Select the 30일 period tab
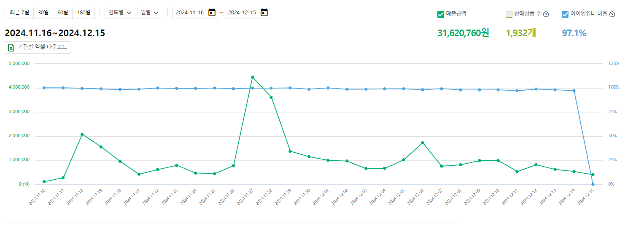Image resolution: width=644 pixels, height=227 pixels. click(x=43, y=13)
